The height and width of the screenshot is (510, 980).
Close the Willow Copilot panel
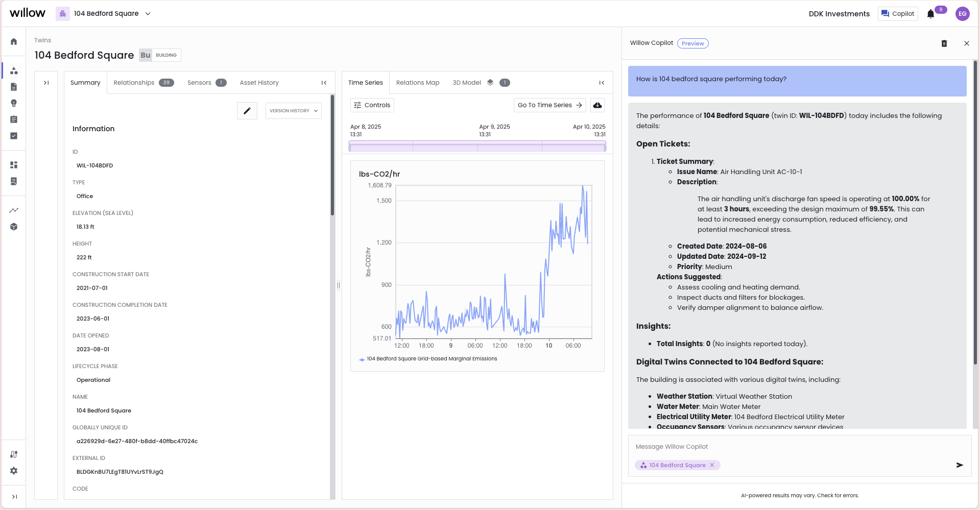[x=967, y=43]
